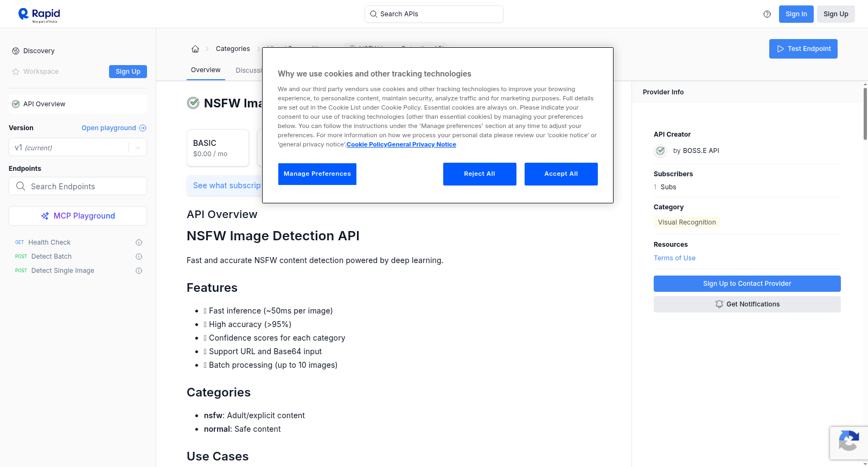The height and width of the screenshot is (467, 868).
Task: Click the sidebar Workspace Sign Up button
Action: [128, 72]
